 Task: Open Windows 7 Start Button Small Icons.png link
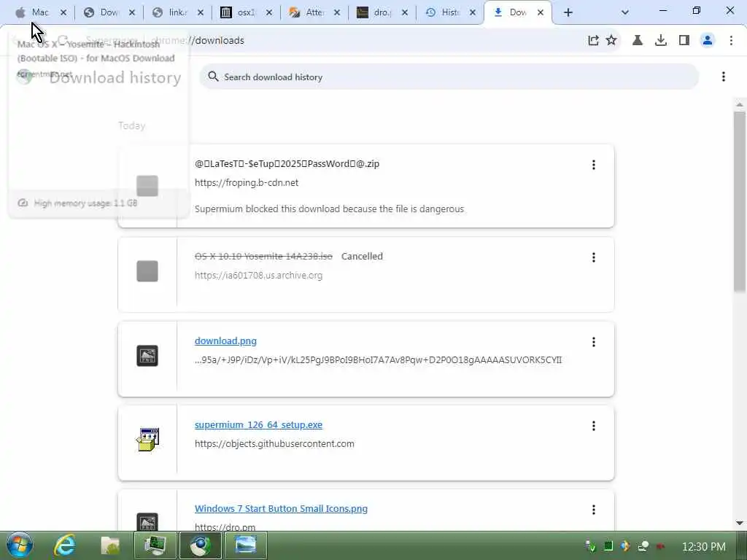[281, 508]
